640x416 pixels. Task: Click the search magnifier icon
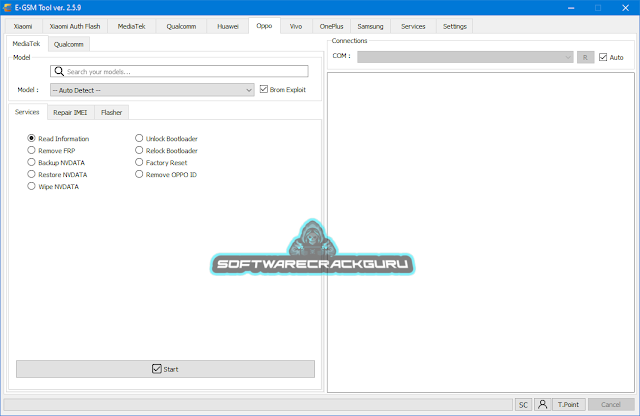[x=59, y=71]
